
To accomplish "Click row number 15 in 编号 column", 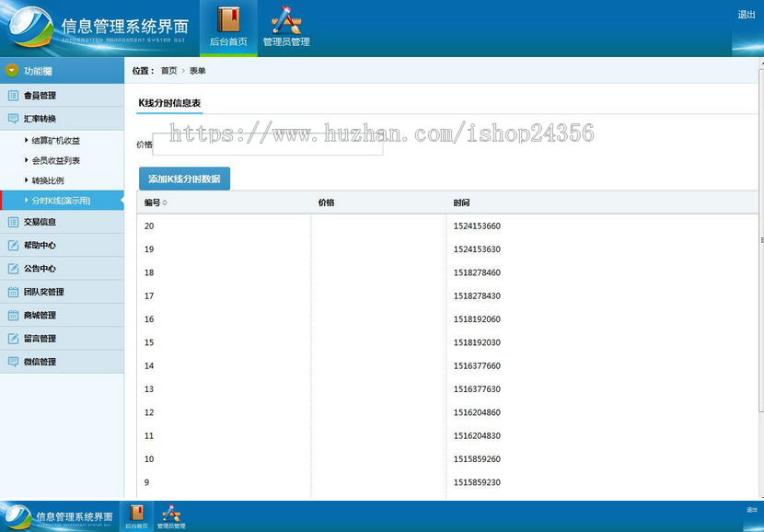I will (149, 343).
